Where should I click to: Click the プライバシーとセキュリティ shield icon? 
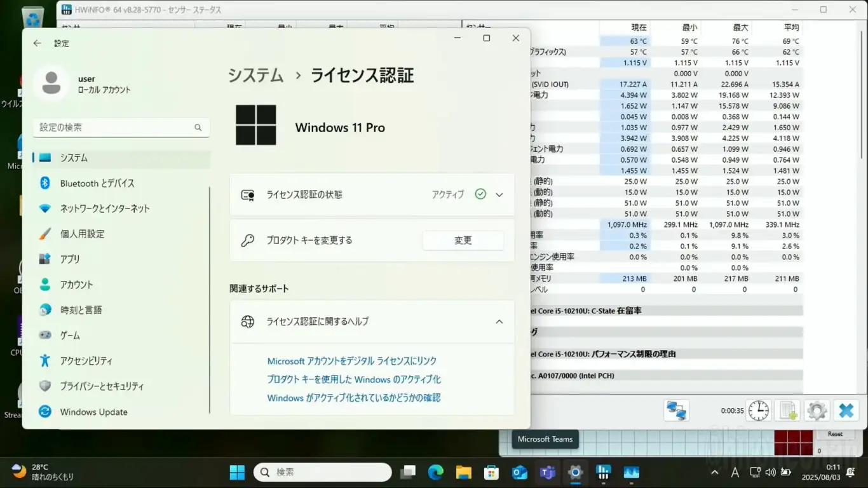pos(45,386)
